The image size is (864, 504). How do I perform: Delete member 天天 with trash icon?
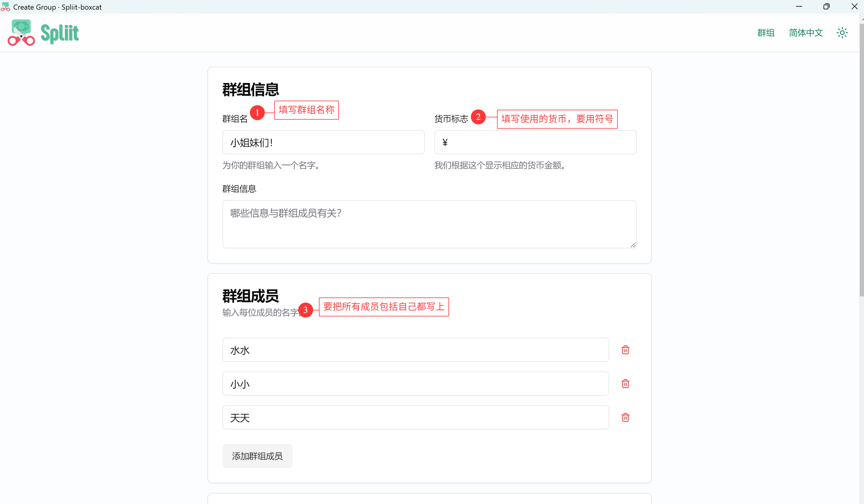tap(626, 417)
